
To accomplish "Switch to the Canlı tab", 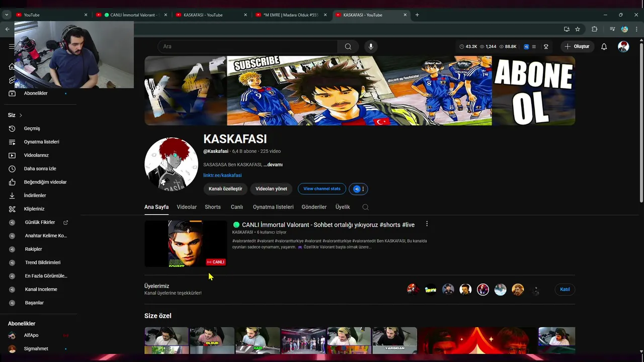I will pyautogui.click(x=237, y=207).
